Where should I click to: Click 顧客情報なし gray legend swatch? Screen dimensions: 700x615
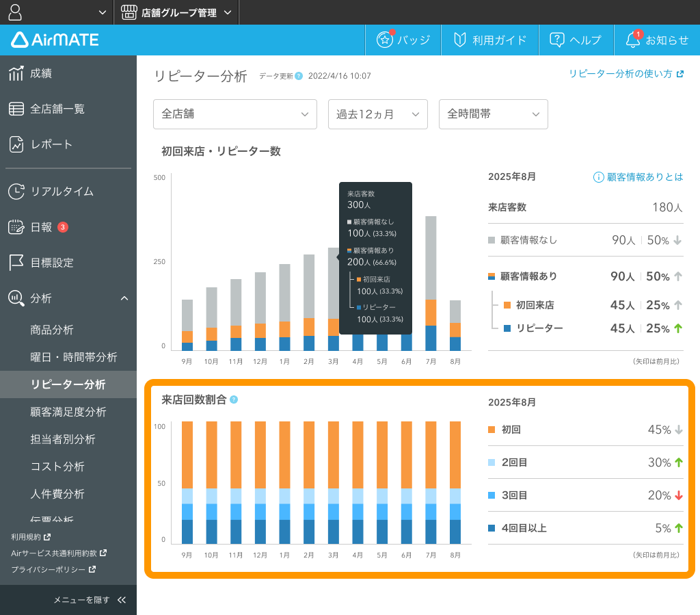[x=492, y=240]
